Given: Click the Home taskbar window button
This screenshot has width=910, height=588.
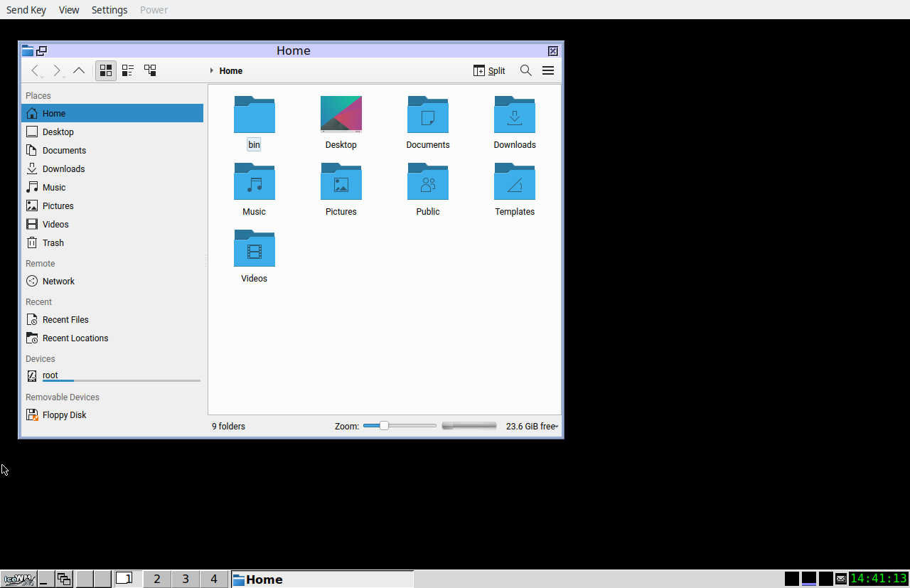Looking at the screenshot, I should click(322, 579).
